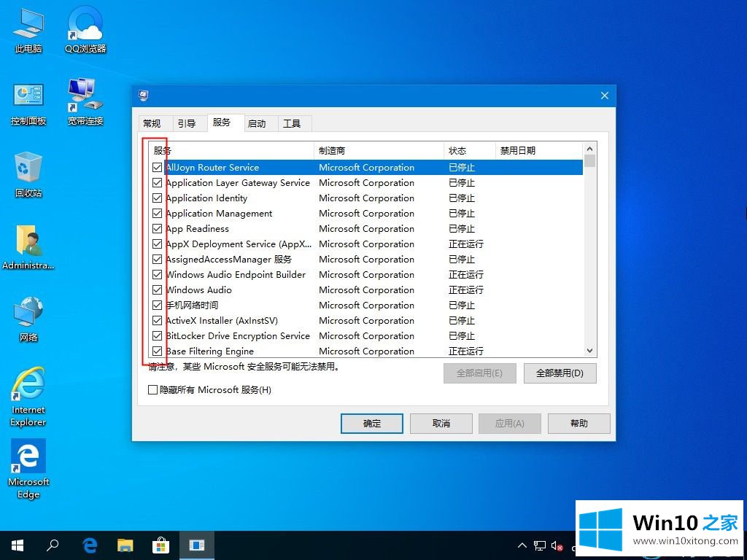Screen dimensions: 747x560
Task: Select the ActiveX Installer (AxInstSV) row
Action: (x=366, y=321)
